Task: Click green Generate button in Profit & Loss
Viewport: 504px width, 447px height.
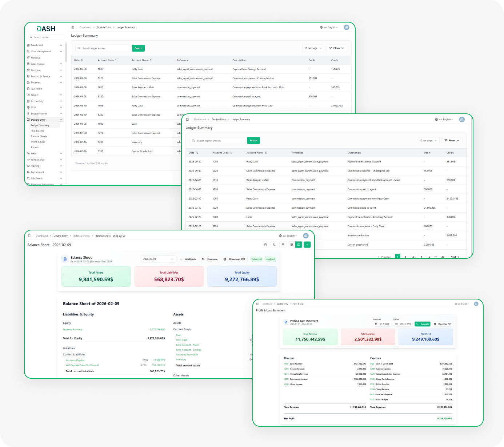Action: [423, 324]
